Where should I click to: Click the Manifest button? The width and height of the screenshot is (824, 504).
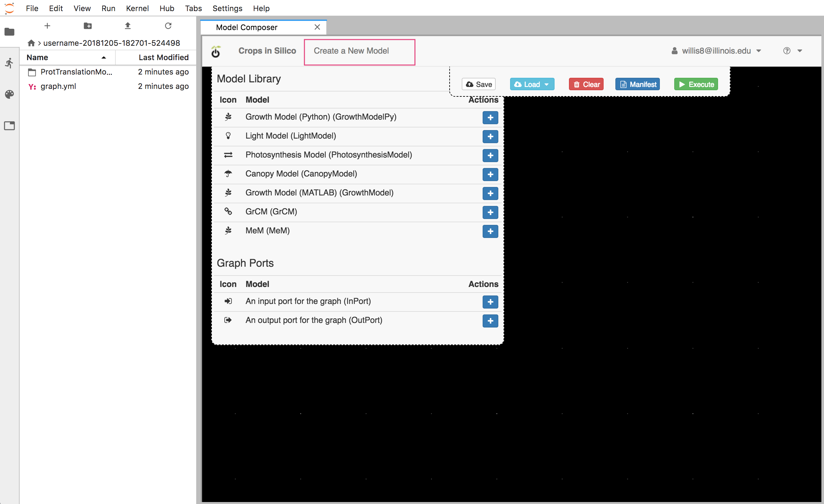pos(637,84)
